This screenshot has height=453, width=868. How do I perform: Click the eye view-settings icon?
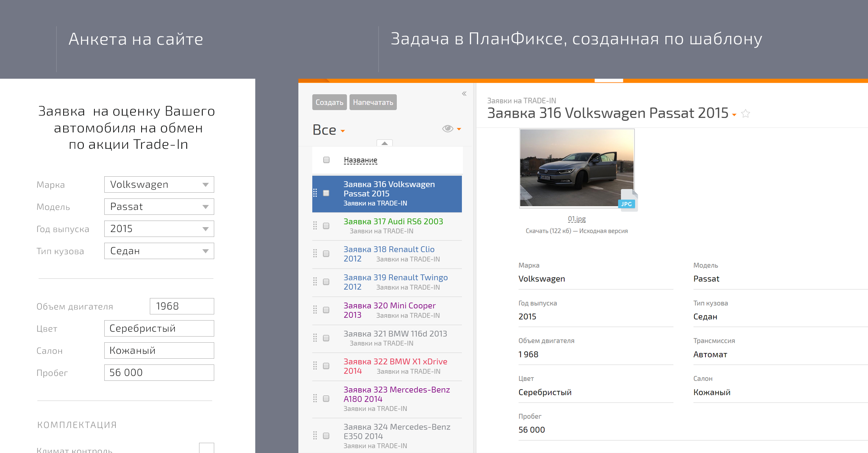(x=447, y=129)
